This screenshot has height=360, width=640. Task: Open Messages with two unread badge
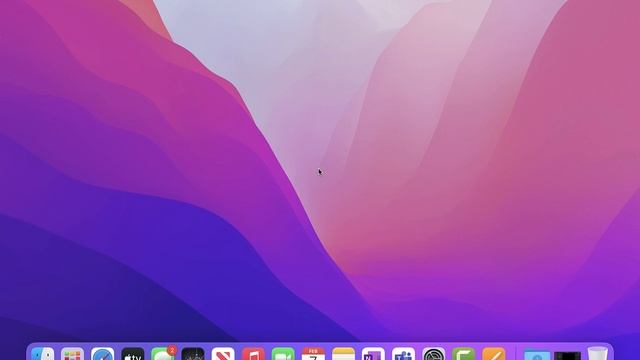coord(163,354)
